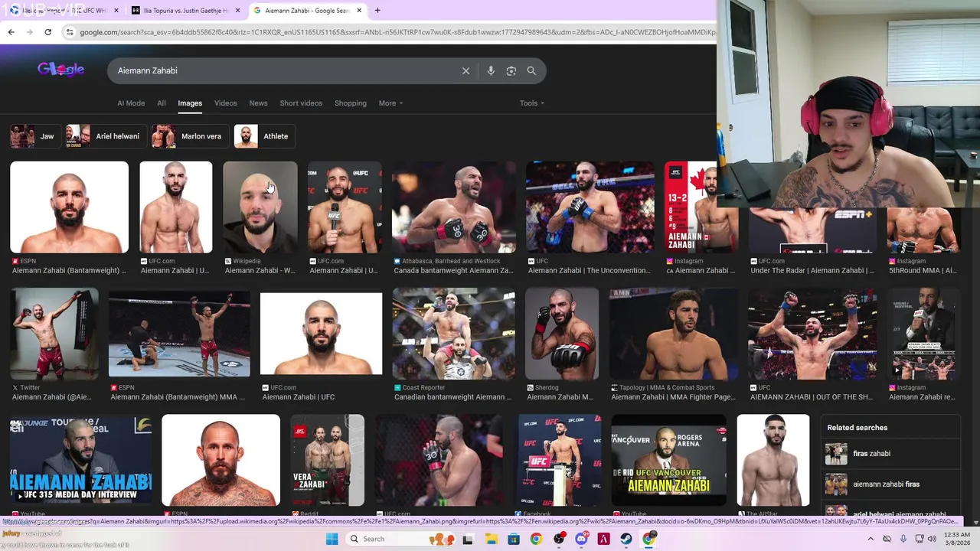Filter images by the Athlete chip
Screen dimensions: 980x551
[264, 136]
